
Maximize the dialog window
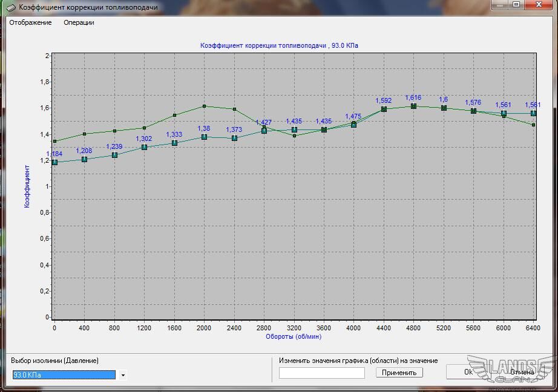516,5
